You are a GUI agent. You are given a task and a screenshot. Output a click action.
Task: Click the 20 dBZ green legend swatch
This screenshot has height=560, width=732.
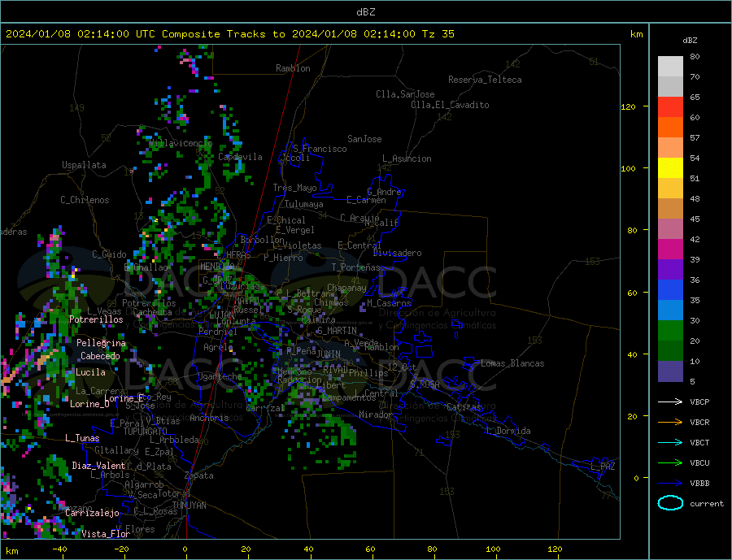670,331
